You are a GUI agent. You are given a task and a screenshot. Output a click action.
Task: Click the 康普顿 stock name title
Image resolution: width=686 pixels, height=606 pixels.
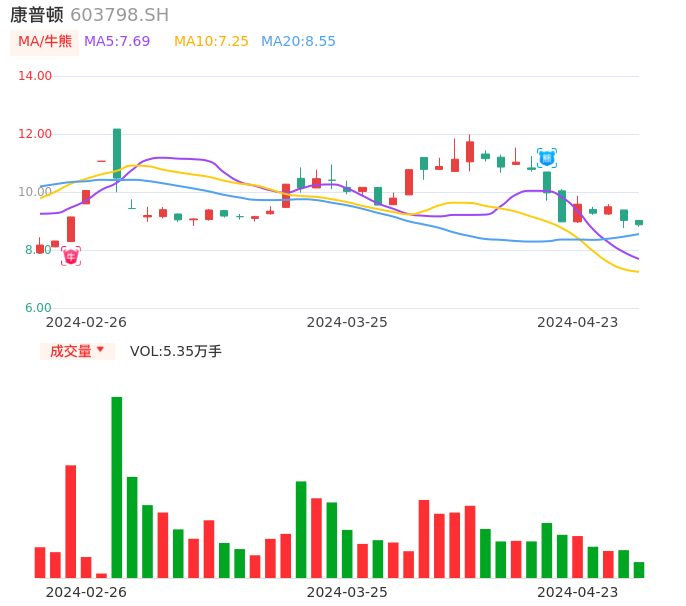click(37, 15)
